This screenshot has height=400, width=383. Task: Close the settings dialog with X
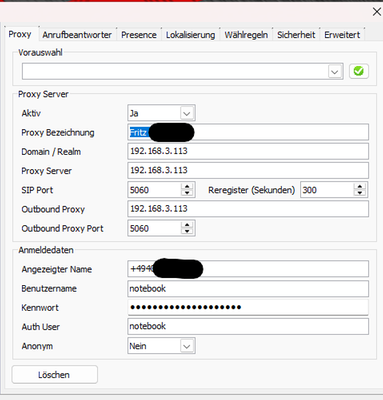point(377,12)
